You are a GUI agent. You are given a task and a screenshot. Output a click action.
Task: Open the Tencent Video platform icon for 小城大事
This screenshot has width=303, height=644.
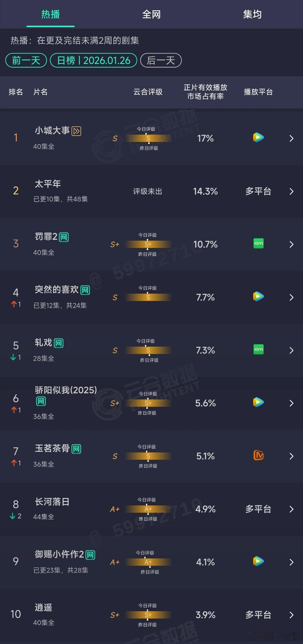(x=258, y=138)
